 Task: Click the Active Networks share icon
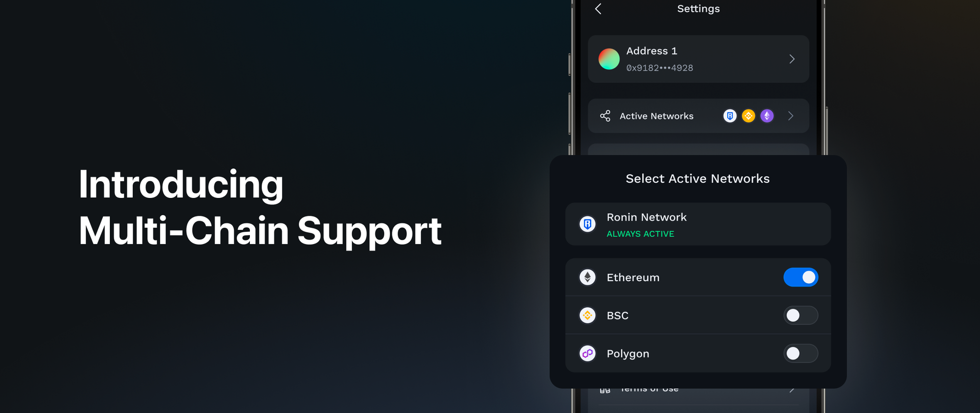tap(605, 116)
